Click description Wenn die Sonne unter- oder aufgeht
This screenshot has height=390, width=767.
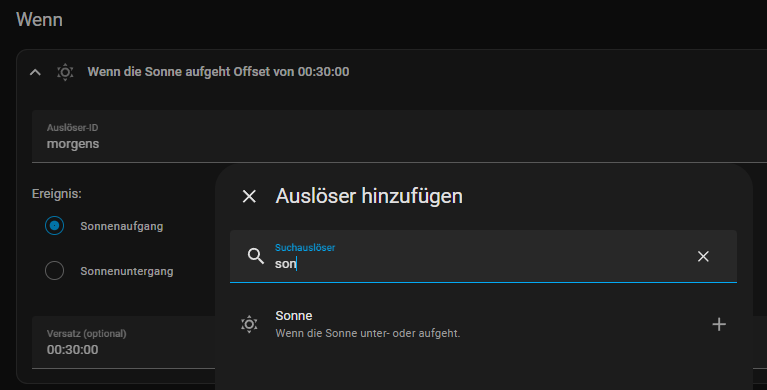click(x=367, y=333)
